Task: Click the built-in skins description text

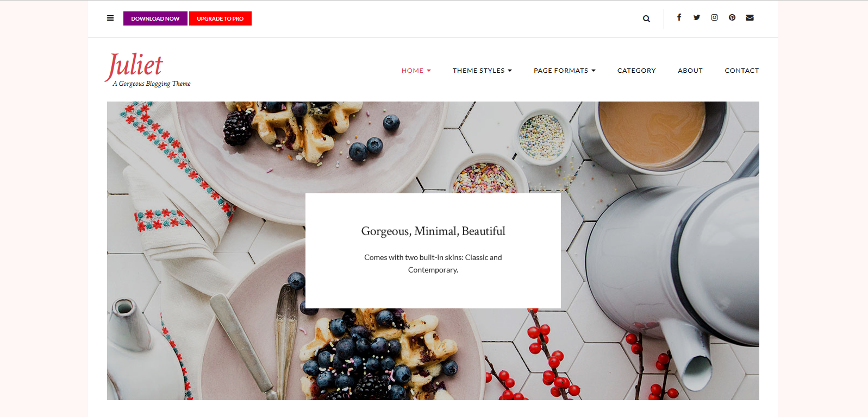Action: pyautogui.click(x=433, y=263)
